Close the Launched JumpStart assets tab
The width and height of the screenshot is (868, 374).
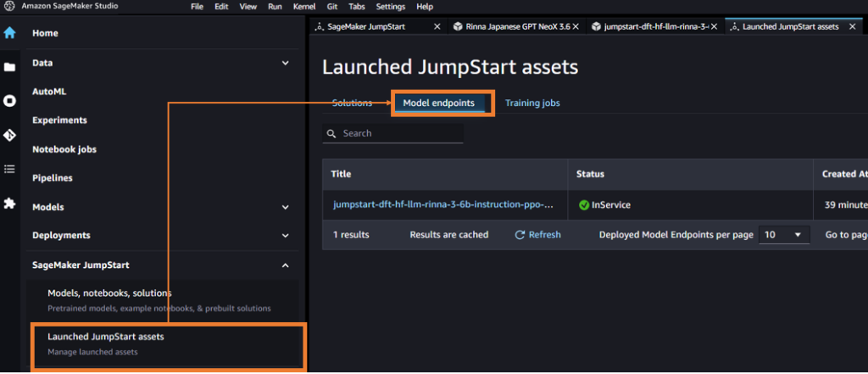tap(853, 26)
